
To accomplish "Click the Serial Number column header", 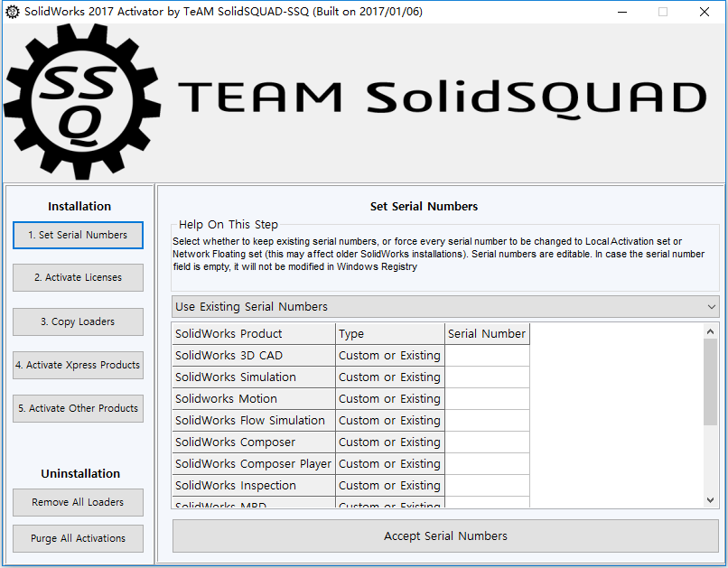I will [x=487, y=333].
